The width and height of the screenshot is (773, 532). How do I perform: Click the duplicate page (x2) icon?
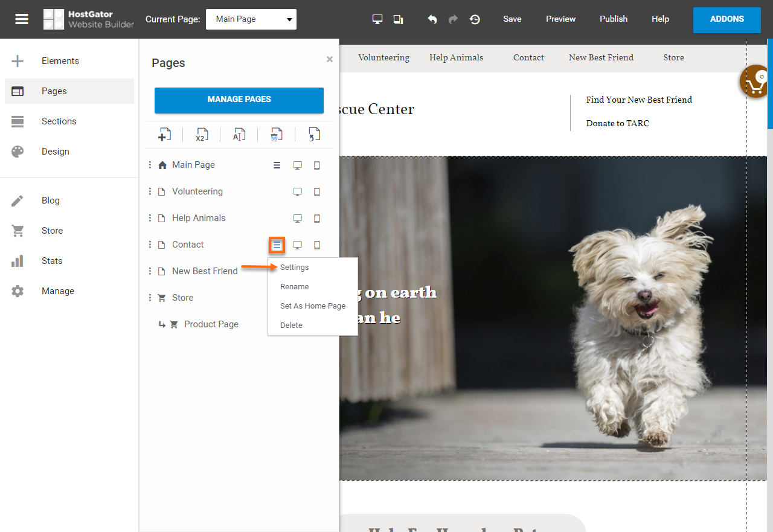tap(201, 135)
